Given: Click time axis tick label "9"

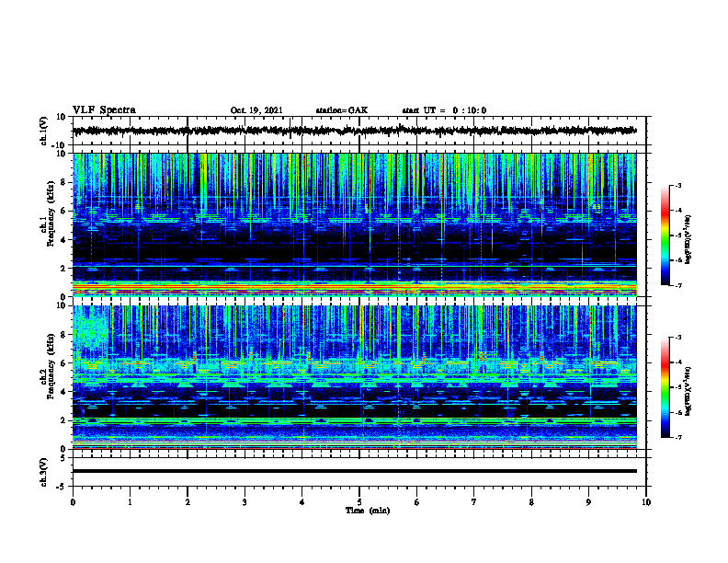Looking at the screenshot, I should point(588,502).
